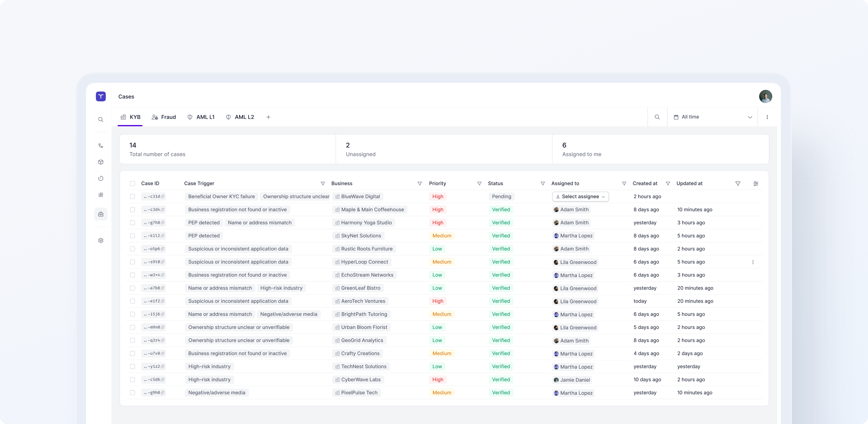868x424 pixels.
Task: Copy case ID c31d
Action: coord(163,197)
